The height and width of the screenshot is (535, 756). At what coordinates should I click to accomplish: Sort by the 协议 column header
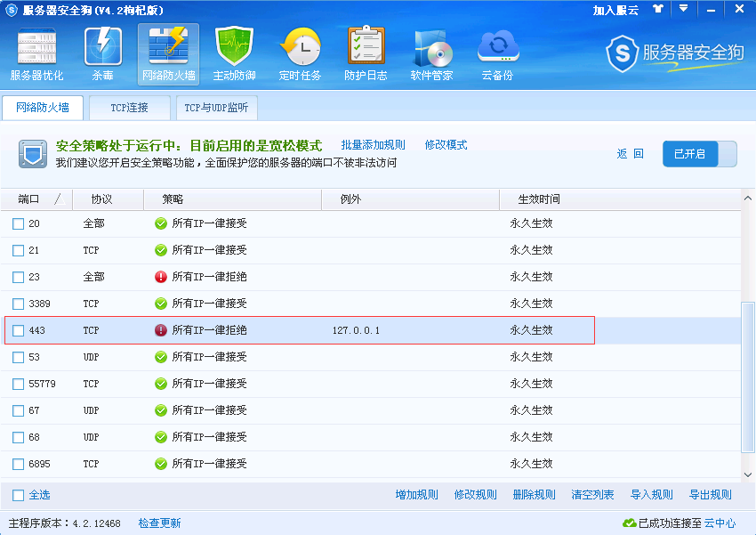[108, 199]
